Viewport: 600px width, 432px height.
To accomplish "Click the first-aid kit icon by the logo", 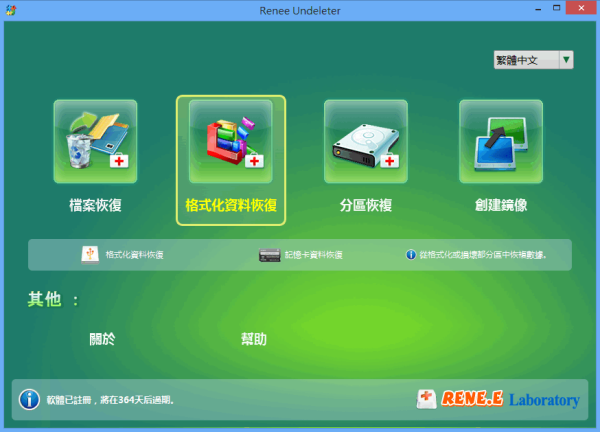I will [x=426, y=399].
